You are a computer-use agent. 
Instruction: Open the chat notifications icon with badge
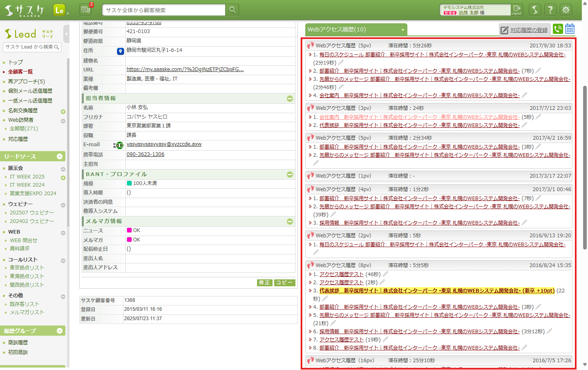click(86, 10)
